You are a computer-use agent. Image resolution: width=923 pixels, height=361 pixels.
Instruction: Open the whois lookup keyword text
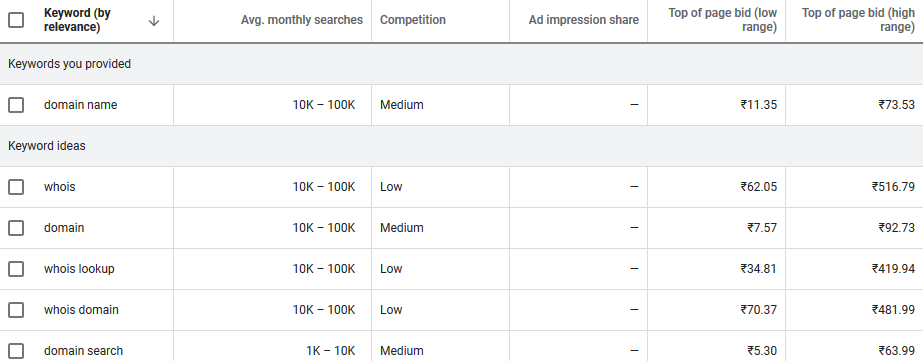pos(79,269)
